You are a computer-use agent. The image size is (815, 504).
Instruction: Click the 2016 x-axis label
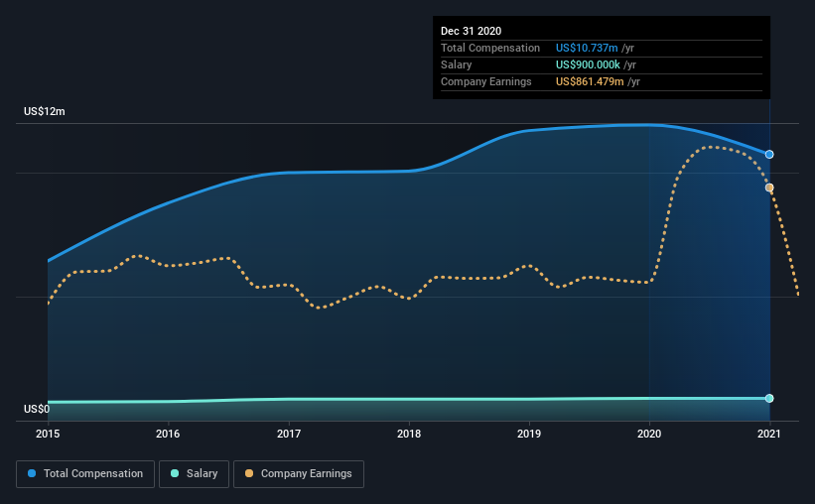coord(168,434)
